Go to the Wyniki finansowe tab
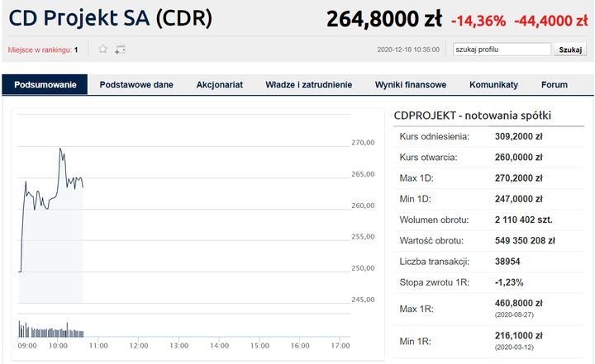This screenshot has height=364, width=595. 411,84
